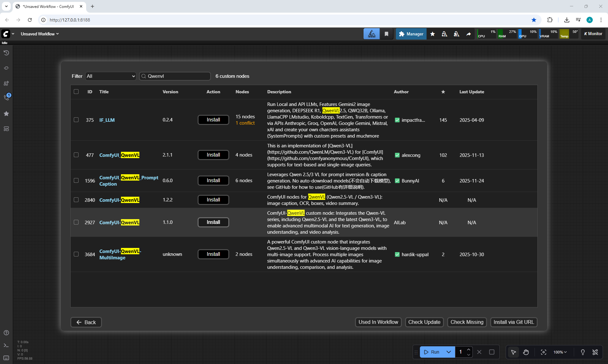Click the Install via Git URL button

[x=513, y=322]
